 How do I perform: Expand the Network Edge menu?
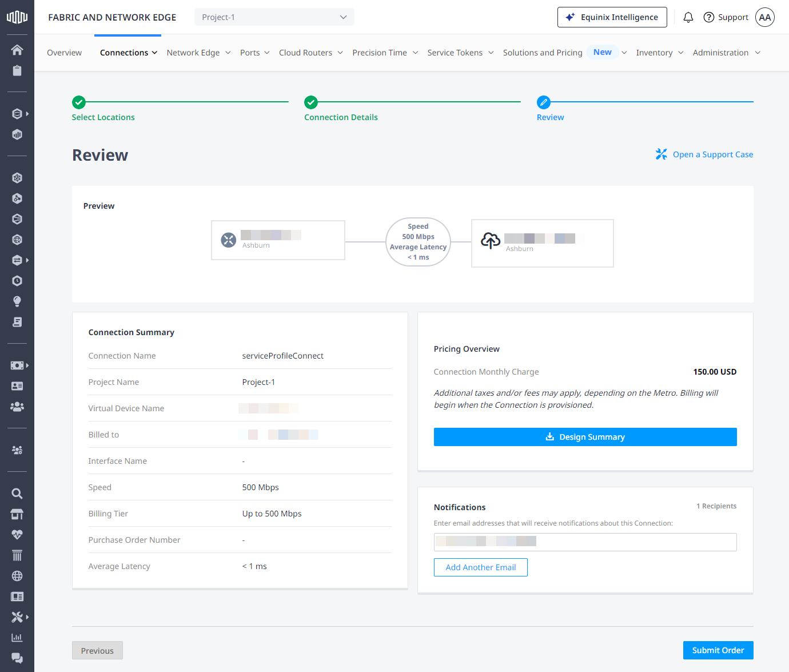pos(199,53)
